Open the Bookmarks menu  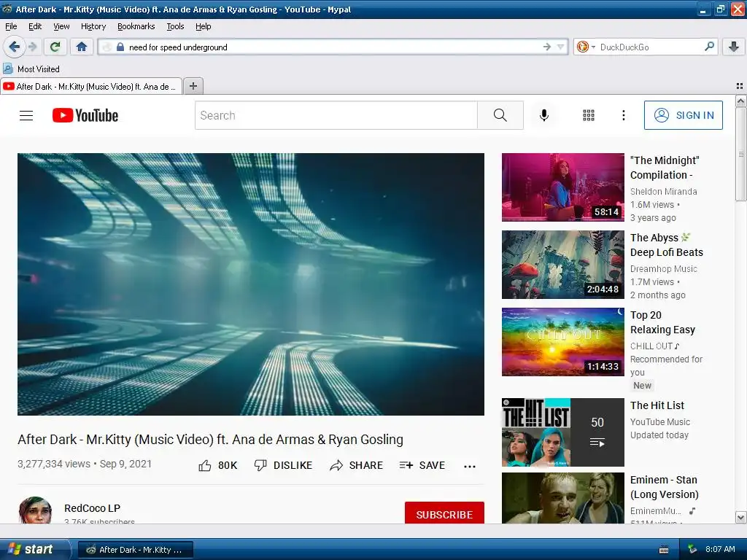[136, 26]
